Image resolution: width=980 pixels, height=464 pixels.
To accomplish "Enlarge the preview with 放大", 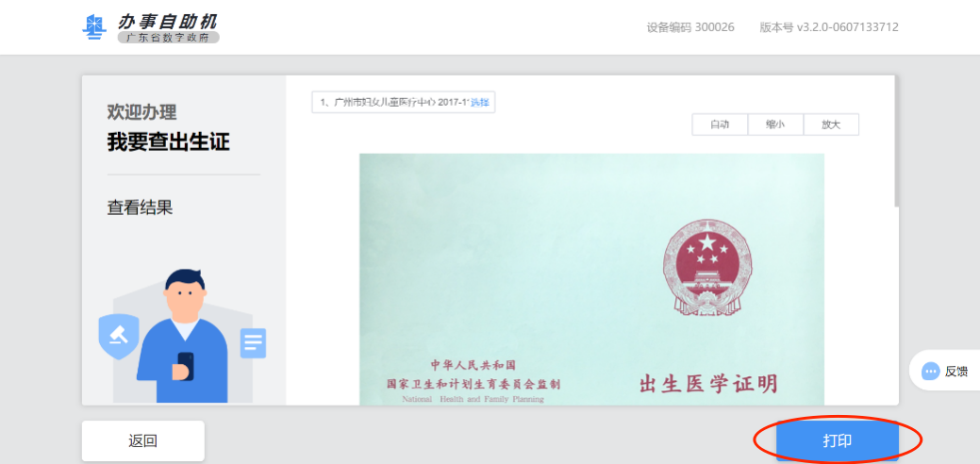I will pos(831,124).
